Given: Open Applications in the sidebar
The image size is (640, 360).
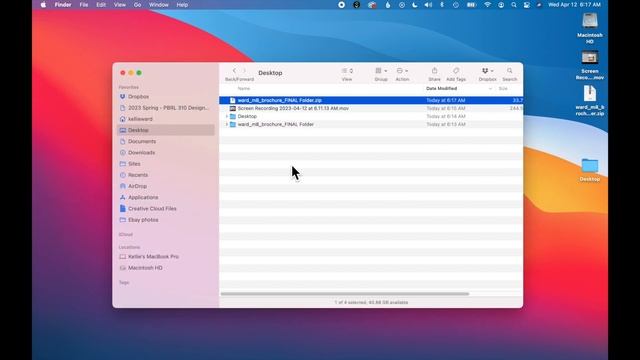Looking at the screenshot, I should click(x=166, y=197).
